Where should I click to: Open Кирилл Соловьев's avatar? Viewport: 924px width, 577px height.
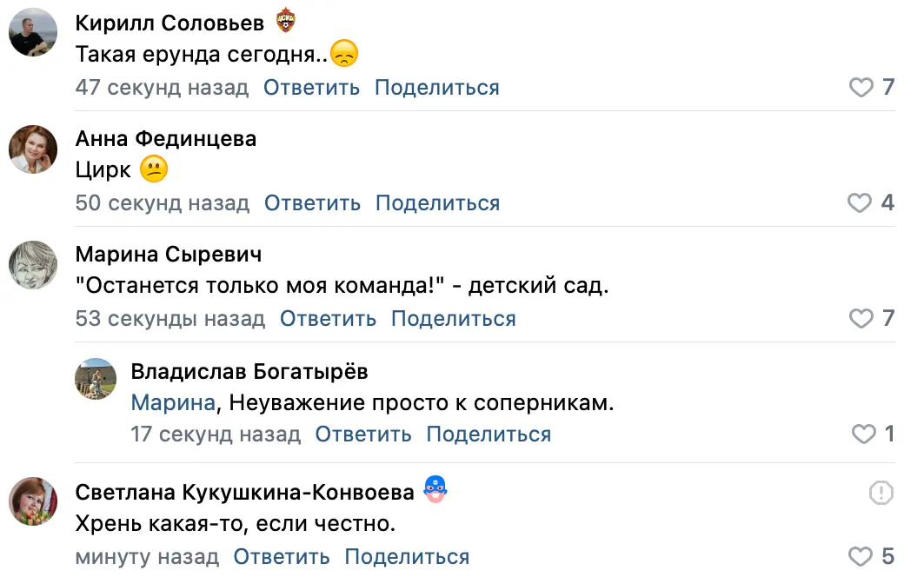pos(33,34)
